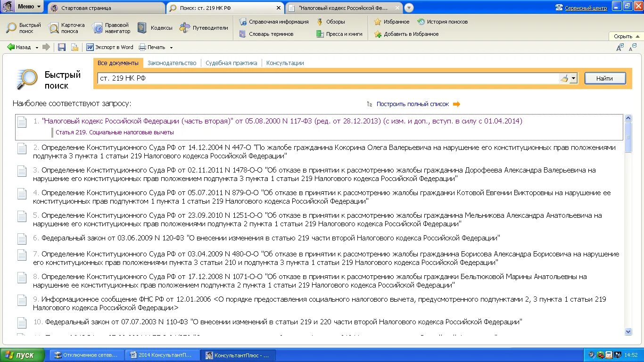
Task: Click the search field containing ст. 219 НК РФ
Action: click(x=328, y=79)
